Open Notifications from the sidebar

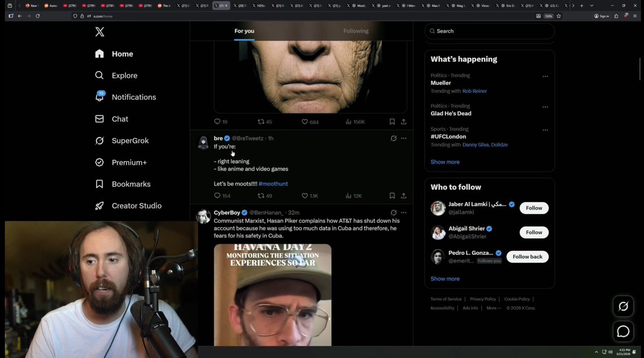[133, 97]
